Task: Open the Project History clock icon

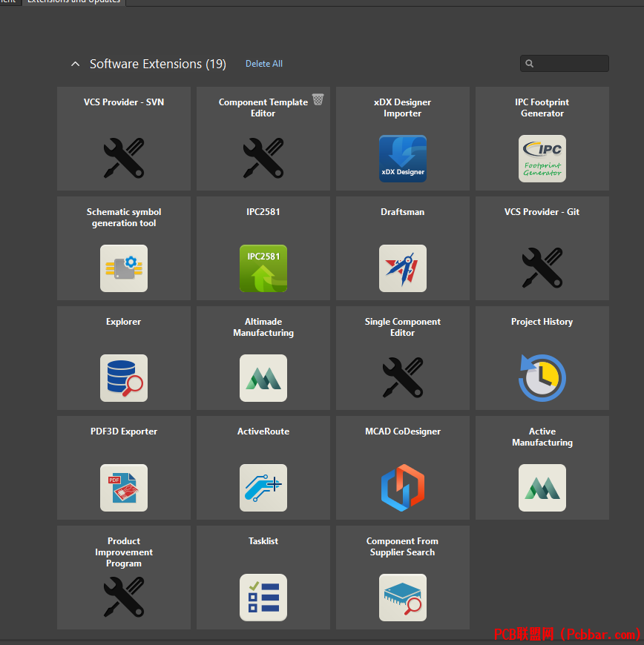Action: pos(542,378)
